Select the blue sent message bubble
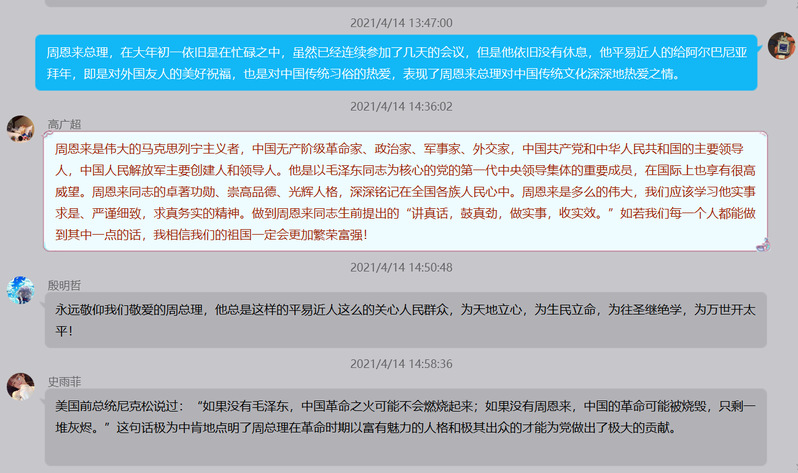Image resolution: width=798 pixels, height=473 pixels. click(398, 60)
